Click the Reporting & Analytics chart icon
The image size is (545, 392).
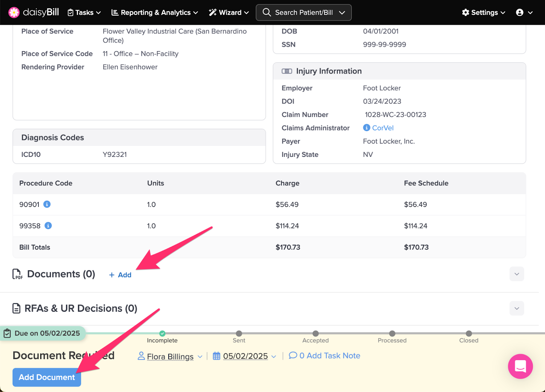point(115,13)
